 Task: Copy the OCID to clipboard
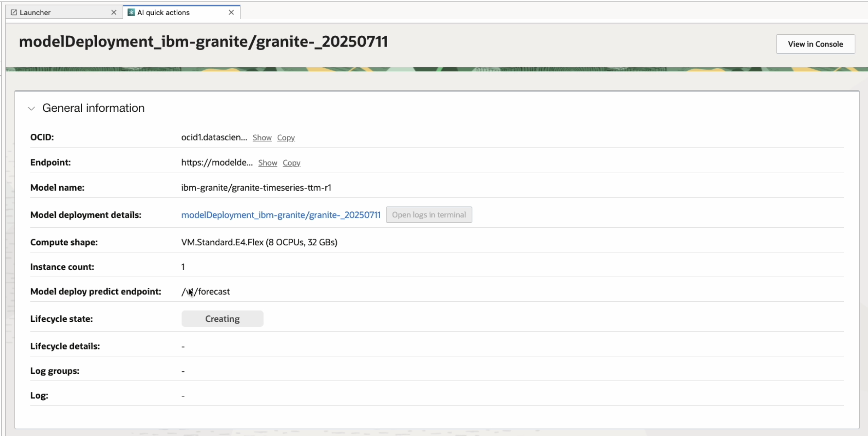point(286,138)
